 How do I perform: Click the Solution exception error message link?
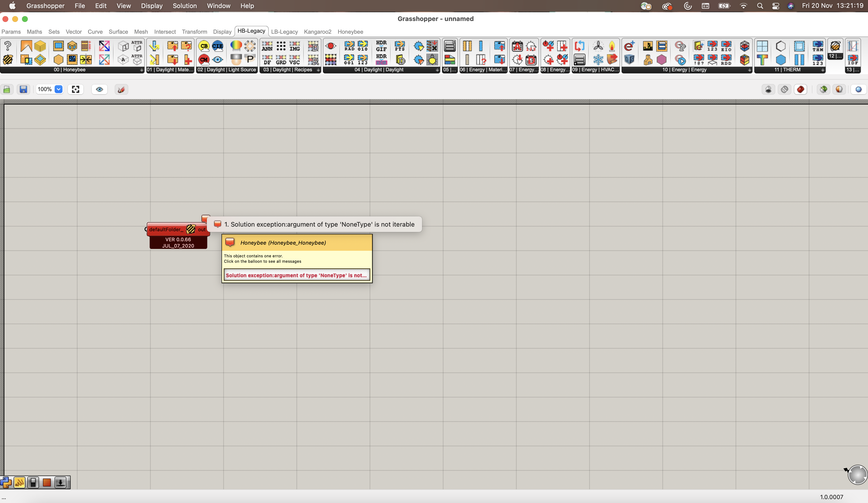click(297, 275)
